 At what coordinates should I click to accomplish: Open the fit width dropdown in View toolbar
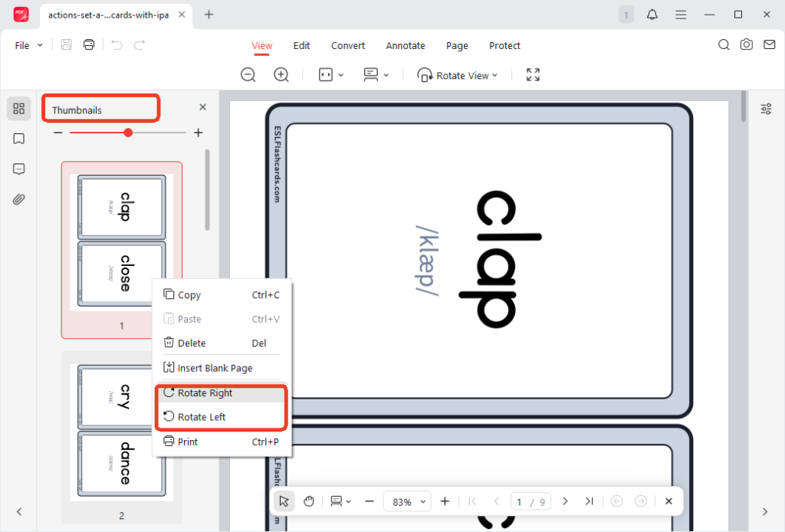pyautogui.click(x=331, y=75)
